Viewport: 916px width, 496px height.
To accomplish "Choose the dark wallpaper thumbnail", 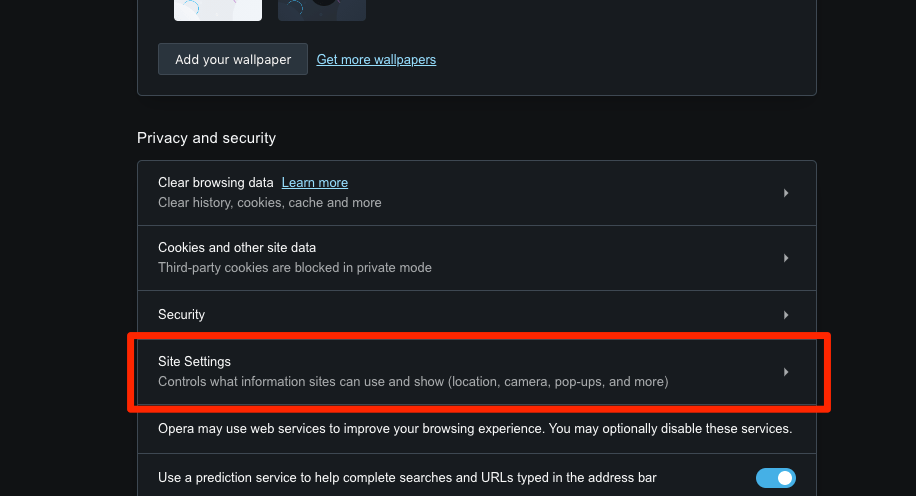I will (x=321, y=10).
